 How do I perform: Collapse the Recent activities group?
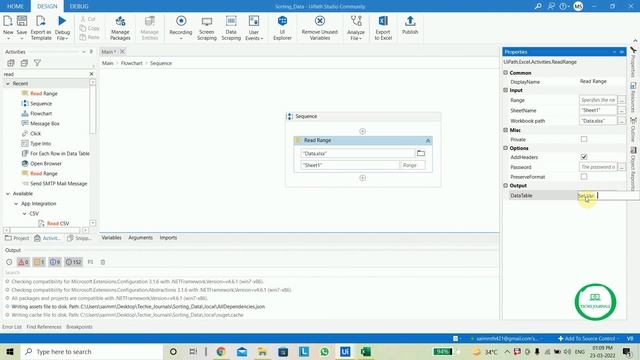[x=7, y=83]
